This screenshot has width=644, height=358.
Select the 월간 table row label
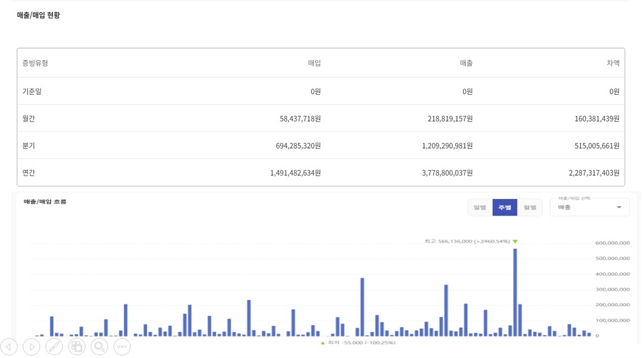tap(29, 119)
